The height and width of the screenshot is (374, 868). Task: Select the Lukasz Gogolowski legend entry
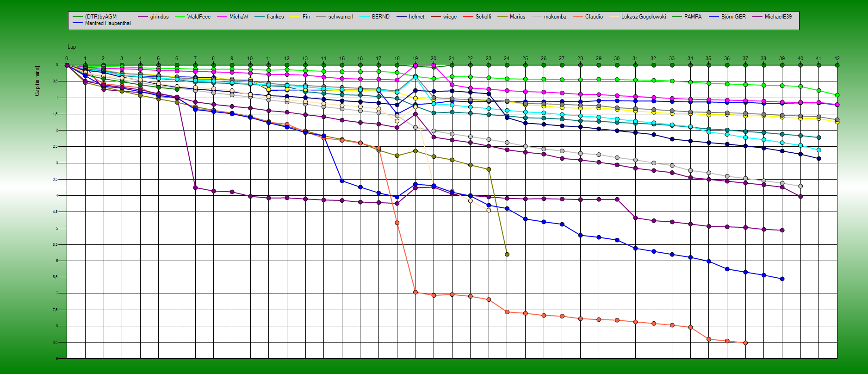coord(638,17)
